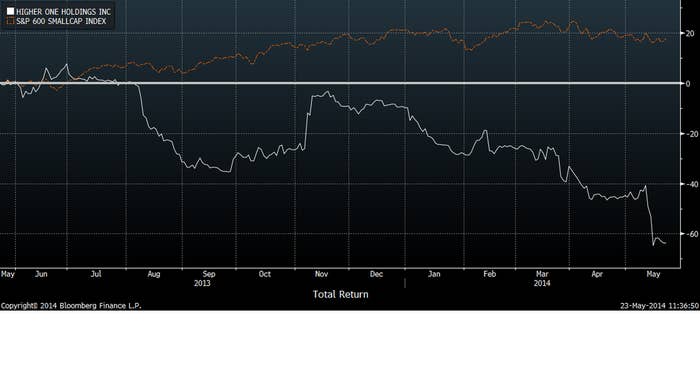This screenshot has width=700, height=379.
Task: Click the orange S&P 600 Smallcap legend swatch
Action: pos(10,21)
